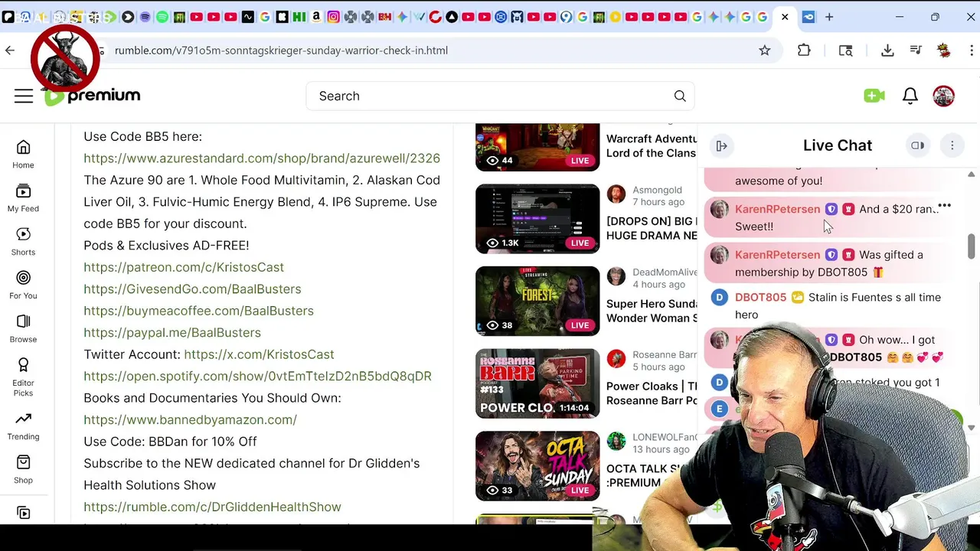Click the search magnifier icon
Image resolution: width=980 pixels, height=551 pixels.
coord(680,96)
